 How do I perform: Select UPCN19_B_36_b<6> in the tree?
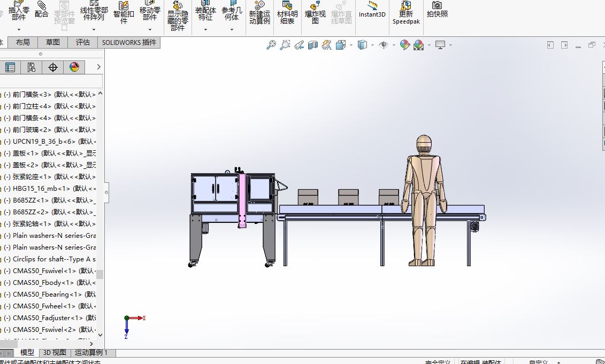[x=49, y=142]
